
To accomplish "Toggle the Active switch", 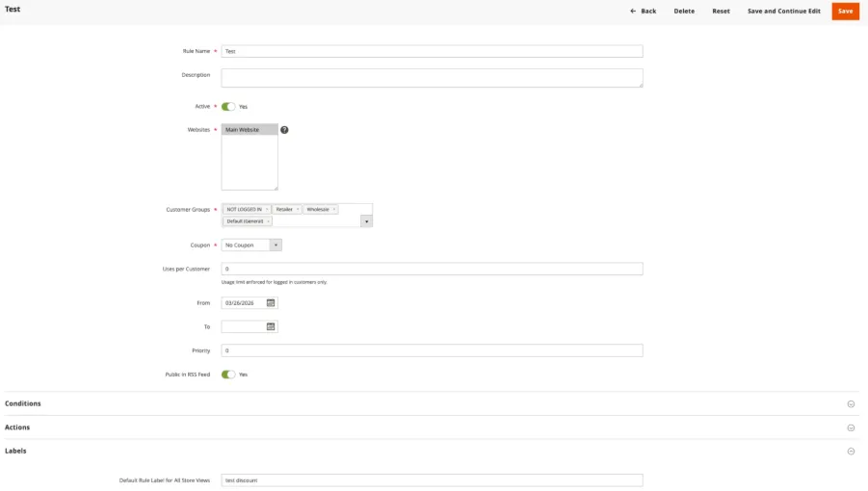I will 228,107.
